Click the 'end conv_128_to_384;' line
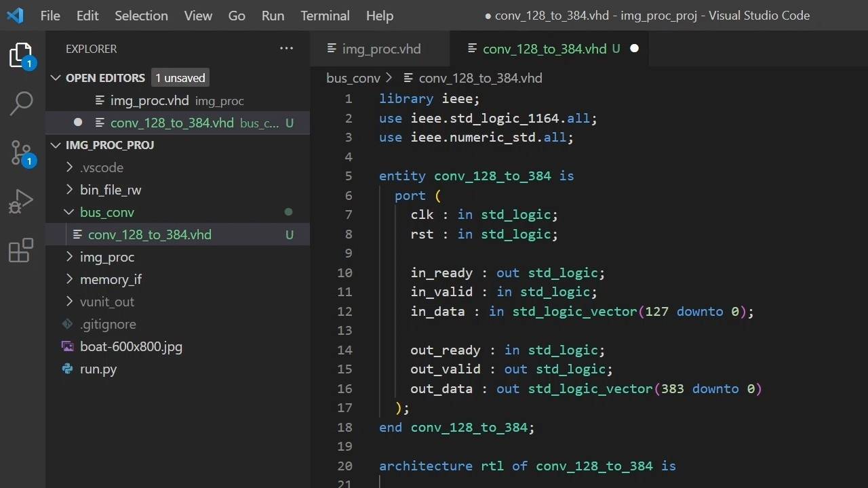Image resolution: width=868 pixels, height=488 pixels. 457,428
